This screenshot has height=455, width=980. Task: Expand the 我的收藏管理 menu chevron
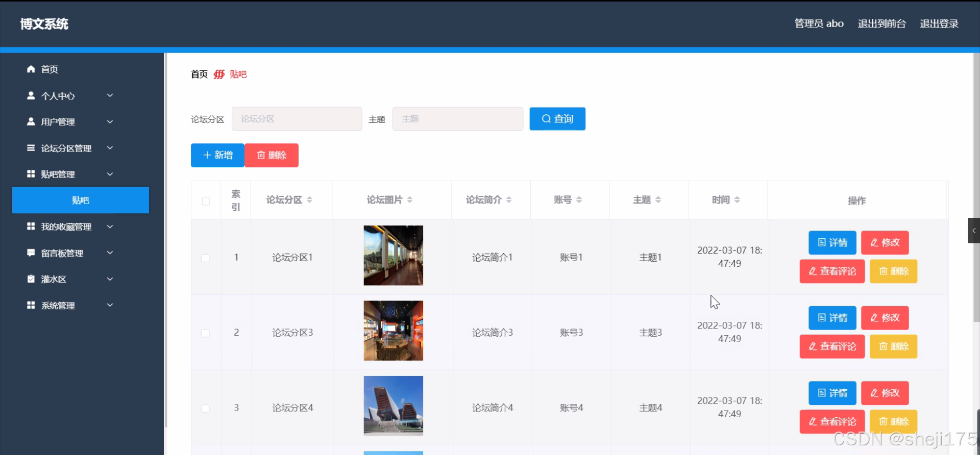click(110, 226)
